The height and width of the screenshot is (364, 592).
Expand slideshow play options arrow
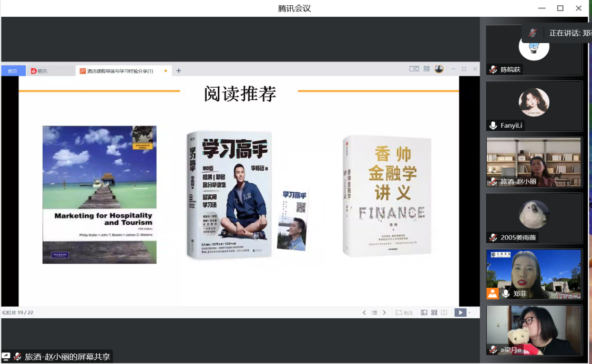pyautogui.click(x=469, y=313)
